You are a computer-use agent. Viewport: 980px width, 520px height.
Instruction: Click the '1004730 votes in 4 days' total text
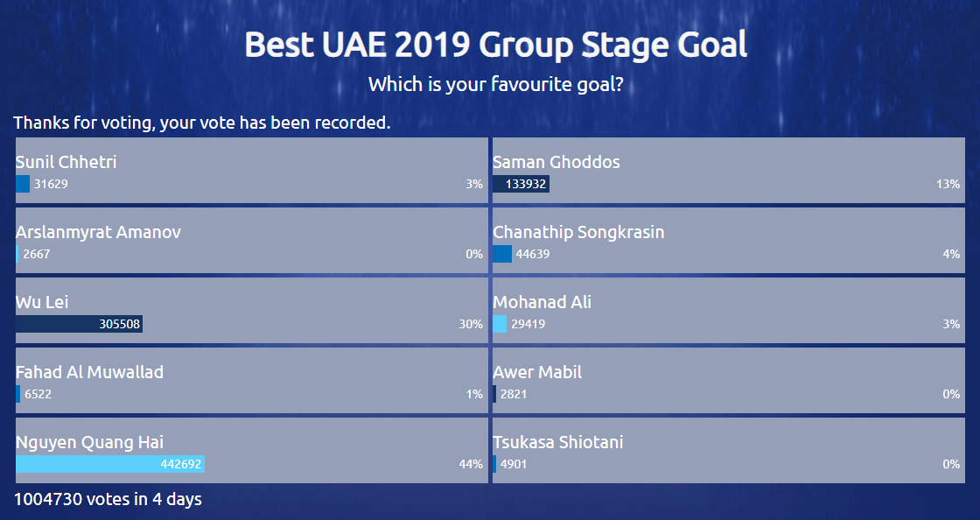(108, 499)
